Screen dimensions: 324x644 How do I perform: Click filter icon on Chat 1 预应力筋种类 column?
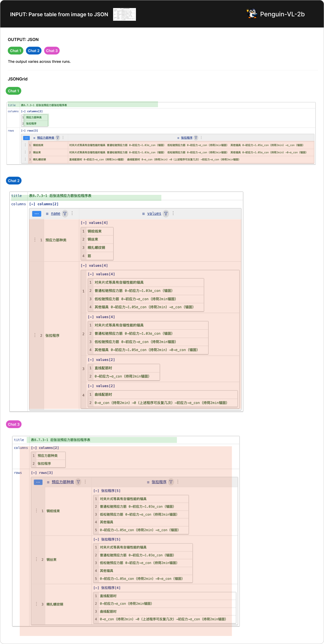point(58,138)
